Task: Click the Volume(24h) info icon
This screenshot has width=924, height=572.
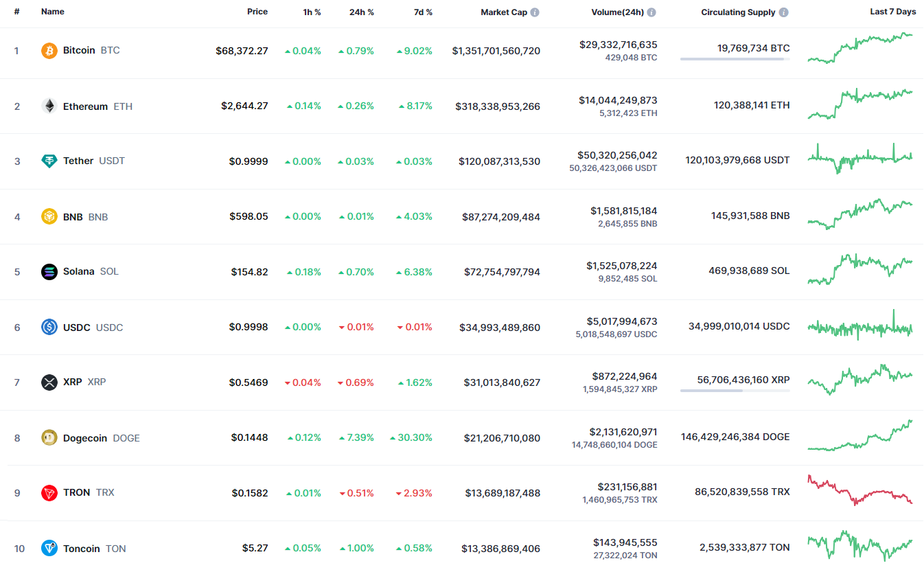Action: 651,12
